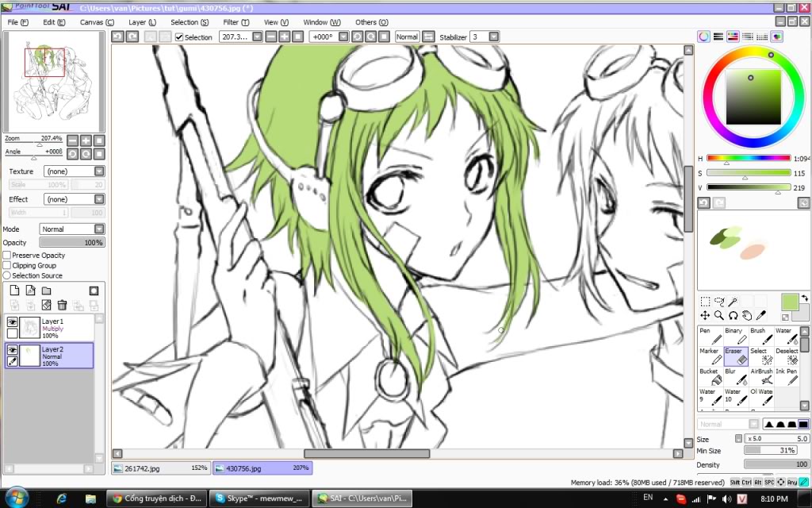Image resolution: width=812 pixels, height=508 pixels.
Task: Select the magic wand tool
Action: 733,302
